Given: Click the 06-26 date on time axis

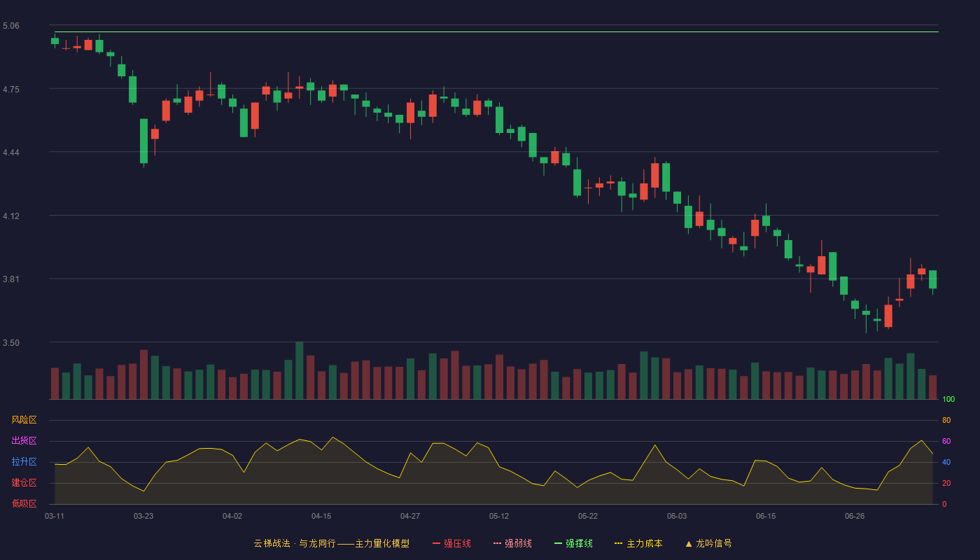Looking at the screenshot, I should click(x=855, y=516).
